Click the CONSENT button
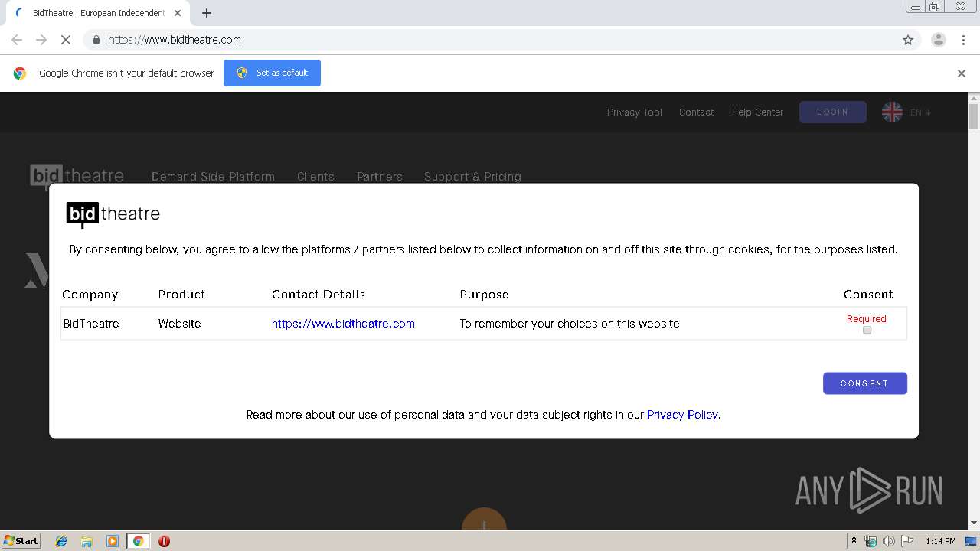 coord(865,383)
